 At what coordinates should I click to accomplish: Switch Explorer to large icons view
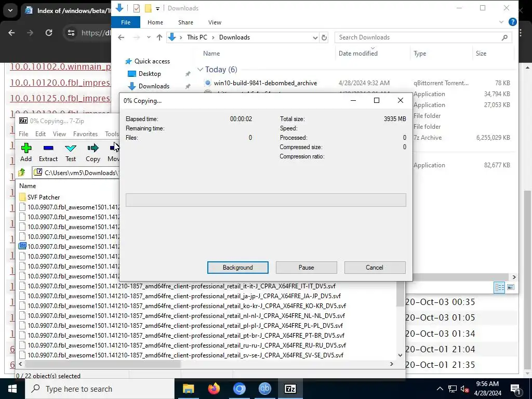pos(510,287)
